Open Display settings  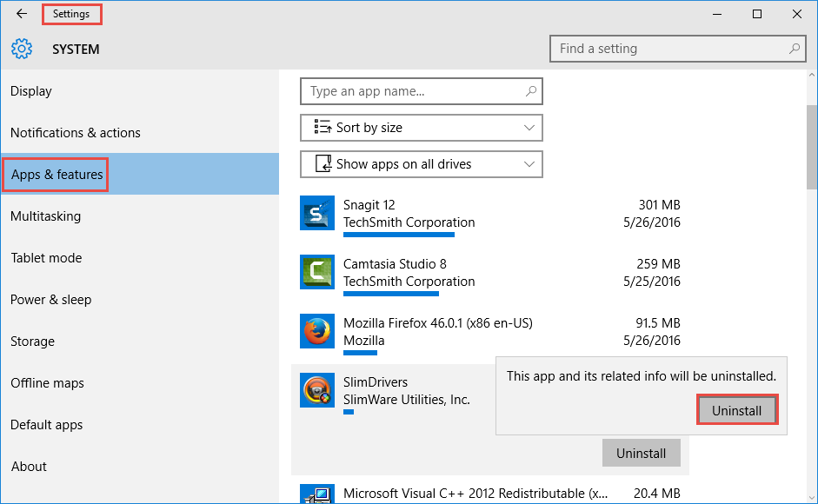[140, 90]
